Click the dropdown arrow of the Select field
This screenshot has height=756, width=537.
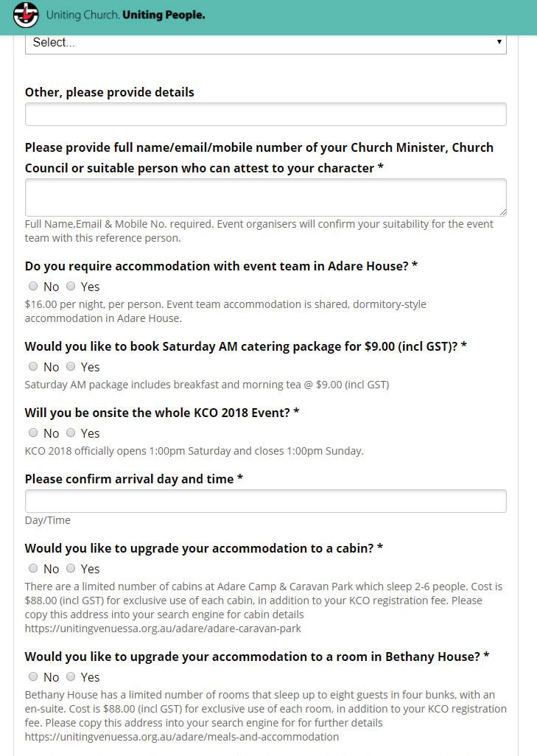(x=499, y=43)
